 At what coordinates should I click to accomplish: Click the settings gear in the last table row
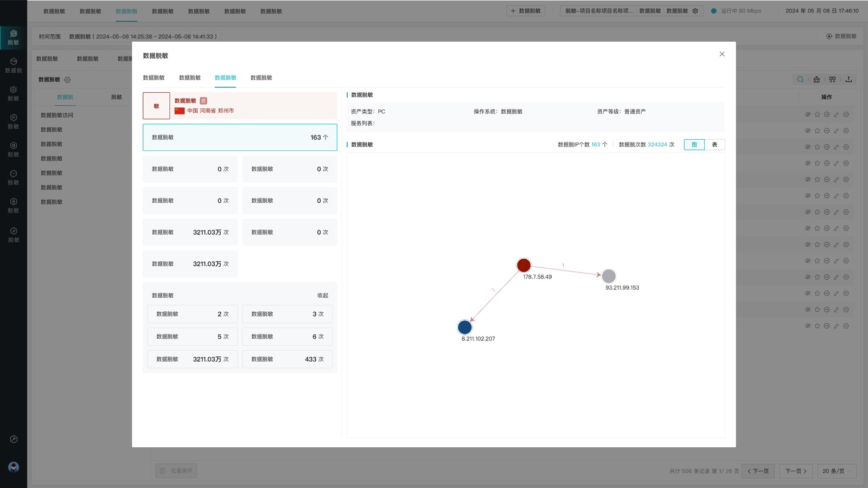(x=846, y=326)
